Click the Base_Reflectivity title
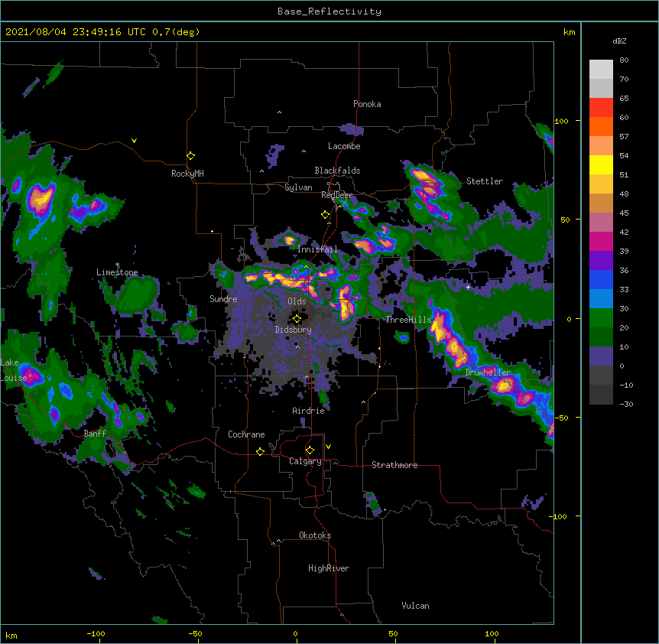Screen dimensions: 659x644 pyautogui.click(x=329, y=11)
